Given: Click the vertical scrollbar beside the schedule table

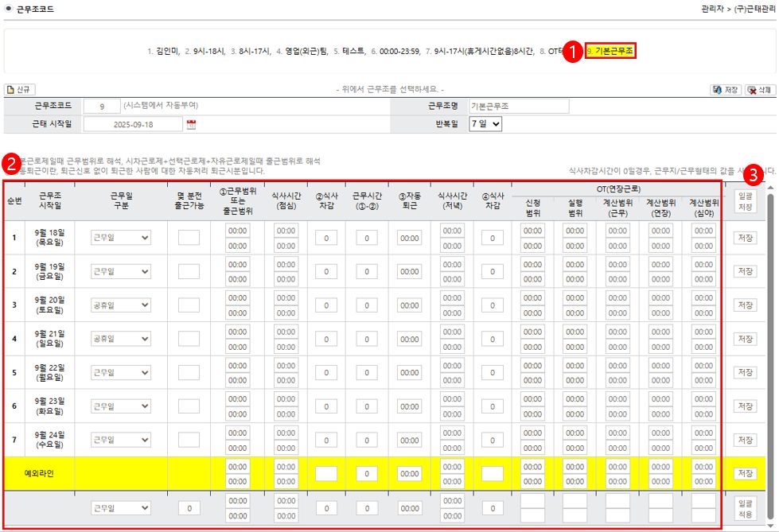Looking at the screenshot, I should 769,318.
